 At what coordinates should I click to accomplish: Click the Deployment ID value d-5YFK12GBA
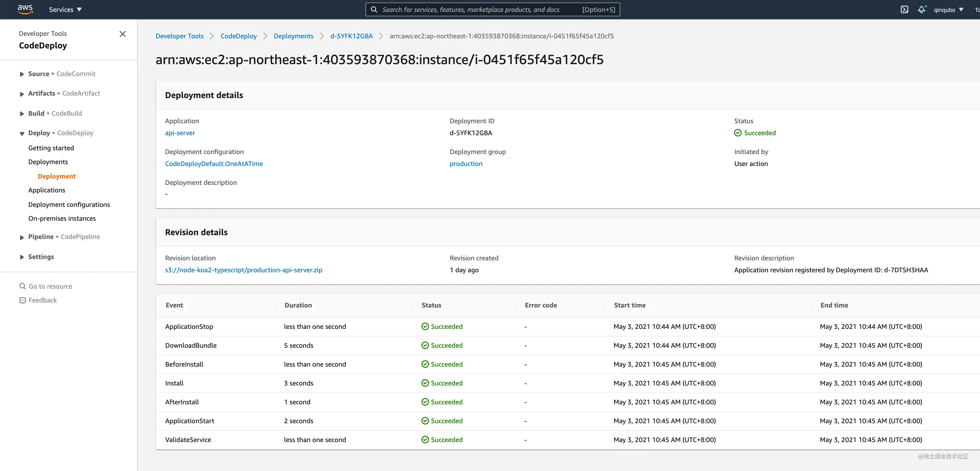point(471,133)
